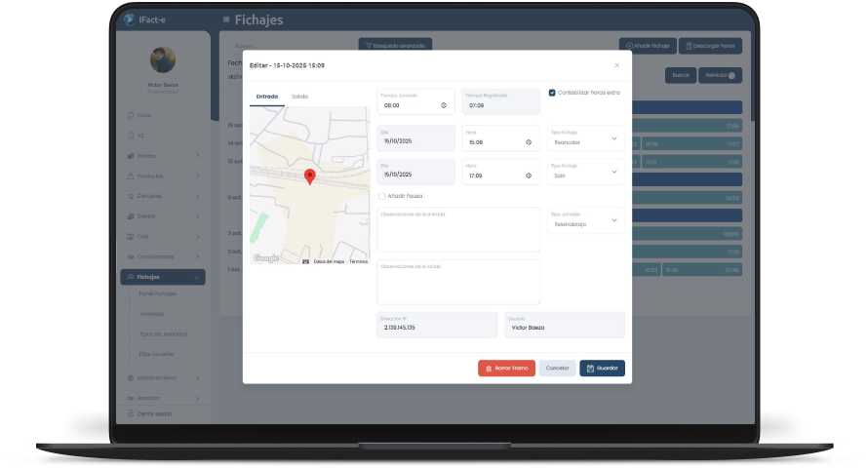Click the Observaciones de la entrada text area

(x=457, y=231)
